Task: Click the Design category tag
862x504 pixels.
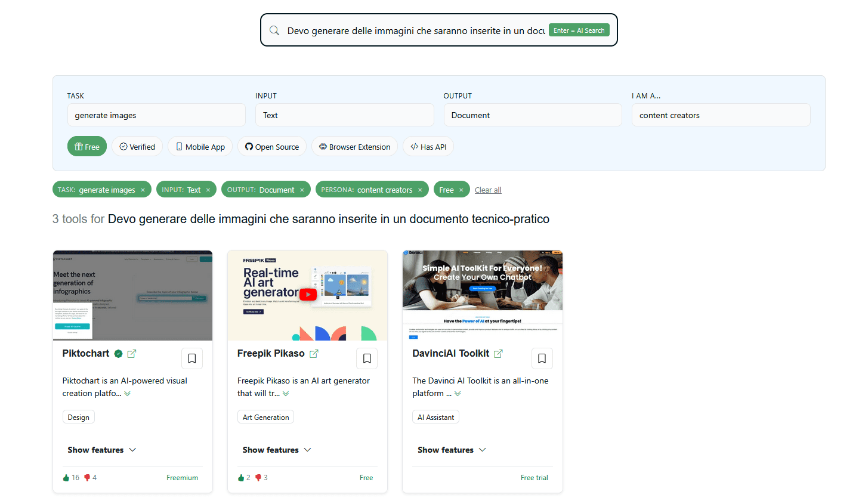Action: (x=79, y=418)
